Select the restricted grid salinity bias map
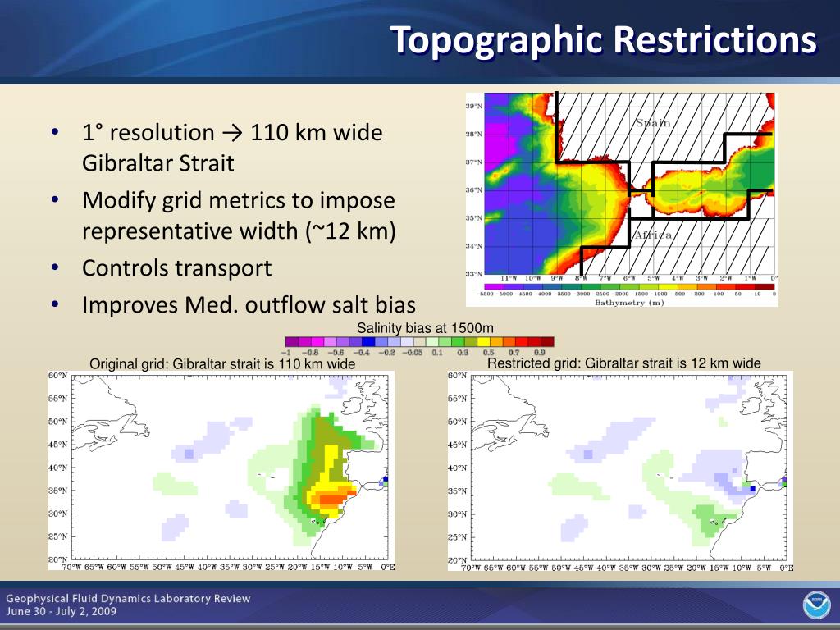Image resolution: width=840 pixels, height=630 pixels. [x=620, y=470]
